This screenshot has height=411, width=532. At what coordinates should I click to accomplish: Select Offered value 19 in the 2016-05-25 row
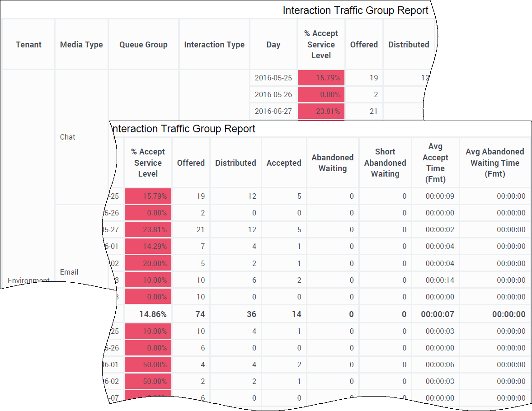364,78
